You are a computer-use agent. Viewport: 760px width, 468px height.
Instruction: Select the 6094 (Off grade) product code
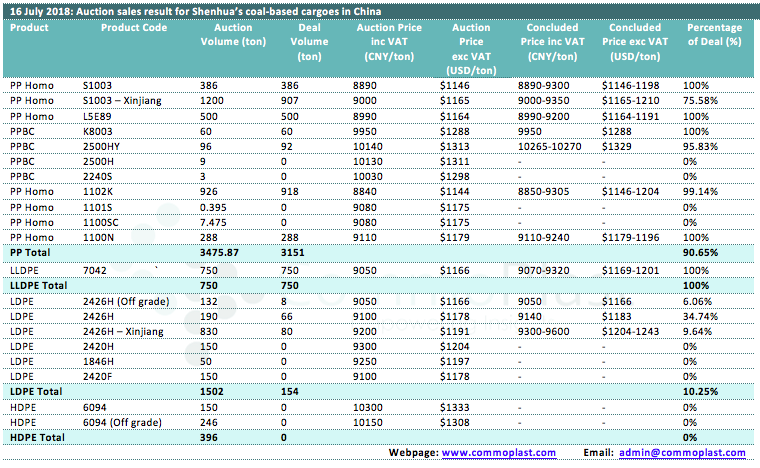(x=118, y=424)
